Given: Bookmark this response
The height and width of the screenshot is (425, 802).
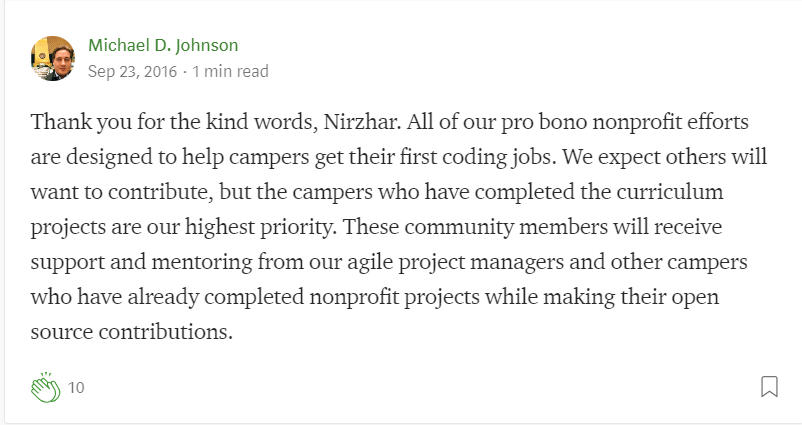Looking at the screenshot, I should click(769, 387).
